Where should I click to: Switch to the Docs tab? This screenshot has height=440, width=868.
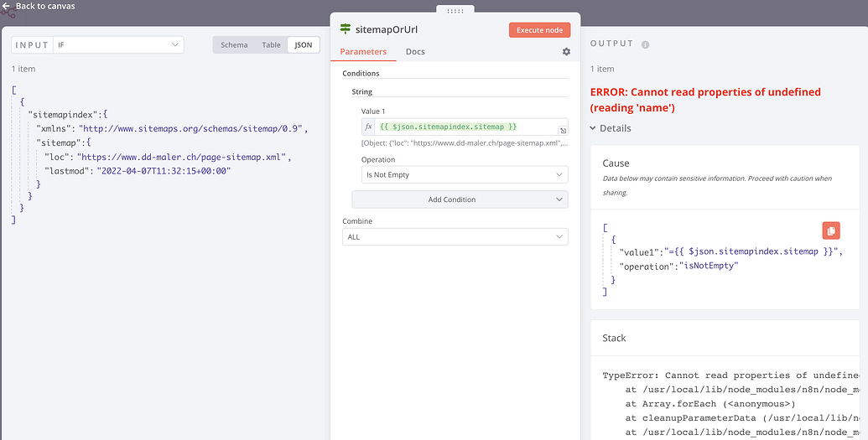click(x=415, y=52)
